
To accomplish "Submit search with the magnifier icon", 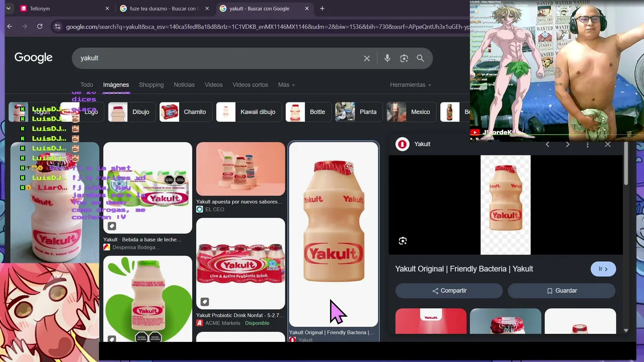I will [420, 58].
